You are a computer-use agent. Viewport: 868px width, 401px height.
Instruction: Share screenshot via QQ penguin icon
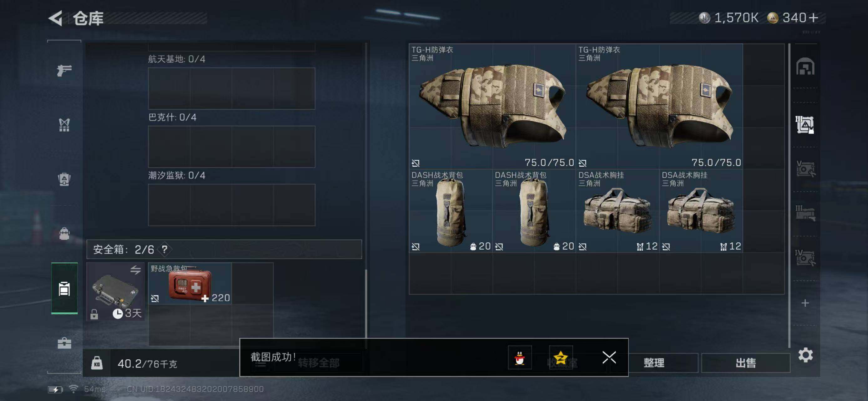click(520, 357)
